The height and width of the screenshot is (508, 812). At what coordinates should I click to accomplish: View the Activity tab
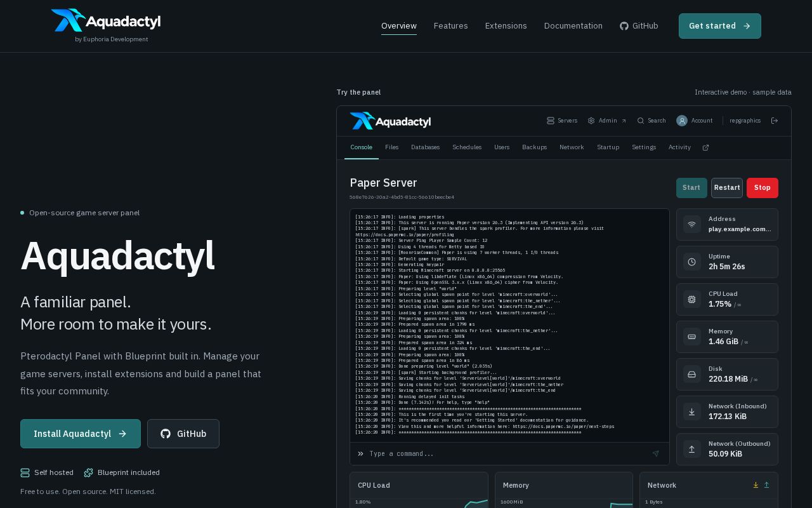(x=679, y=147)
